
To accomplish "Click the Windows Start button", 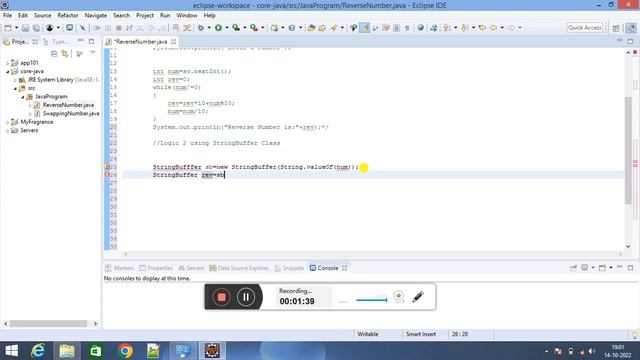I will point(11,351).
